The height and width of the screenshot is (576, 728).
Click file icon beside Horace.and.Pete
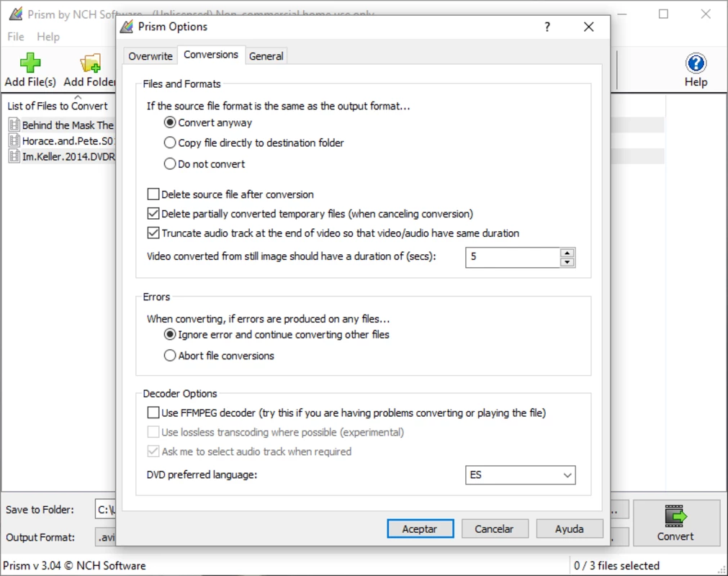coord(14,140)
